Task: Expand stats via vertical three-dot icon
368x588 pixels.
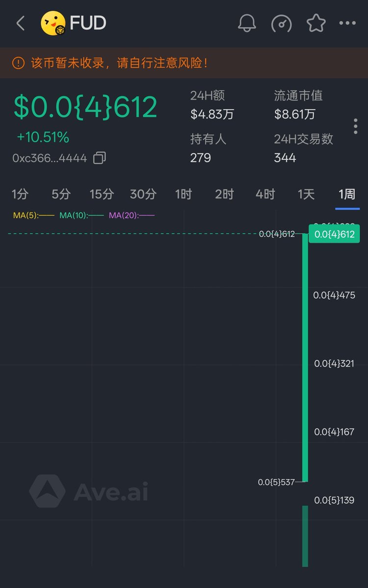Action: (355, 126)
